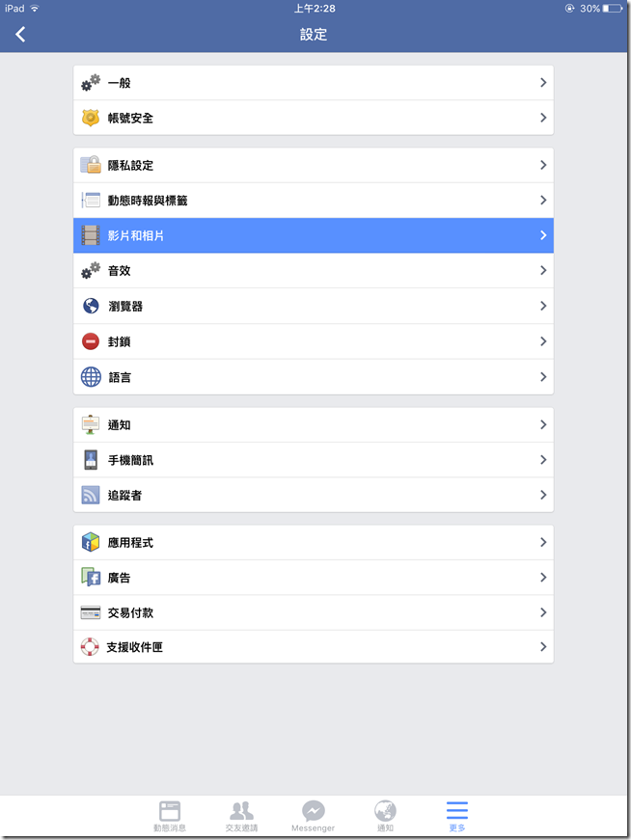Viewport: 631px width, 840px height.
Task: Open the 更多 menu tab
Action: click(457, 816)
